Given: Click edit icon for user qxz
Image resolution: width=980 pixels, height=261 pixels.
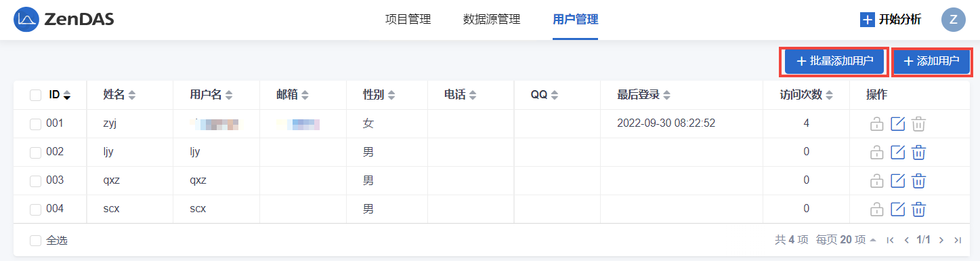Looking at the screenshot, I should click(x=897, y=181).
